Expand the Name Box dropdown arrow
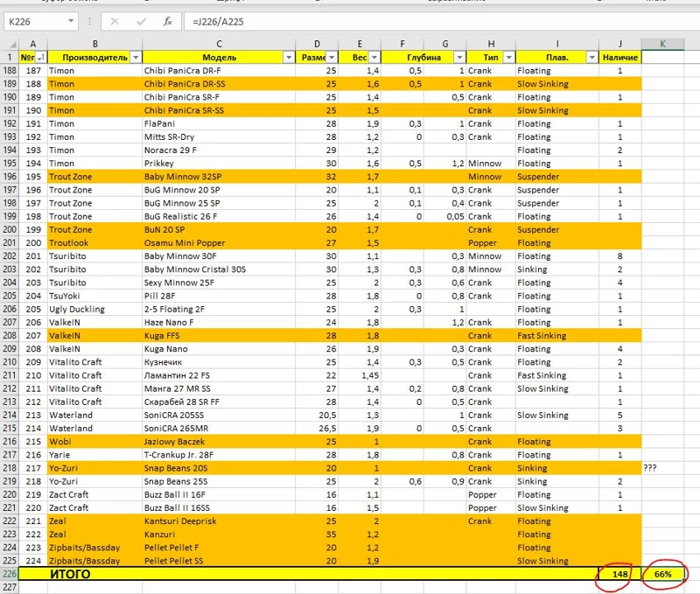This screenshot has height=594, width=700. [71, 21]
